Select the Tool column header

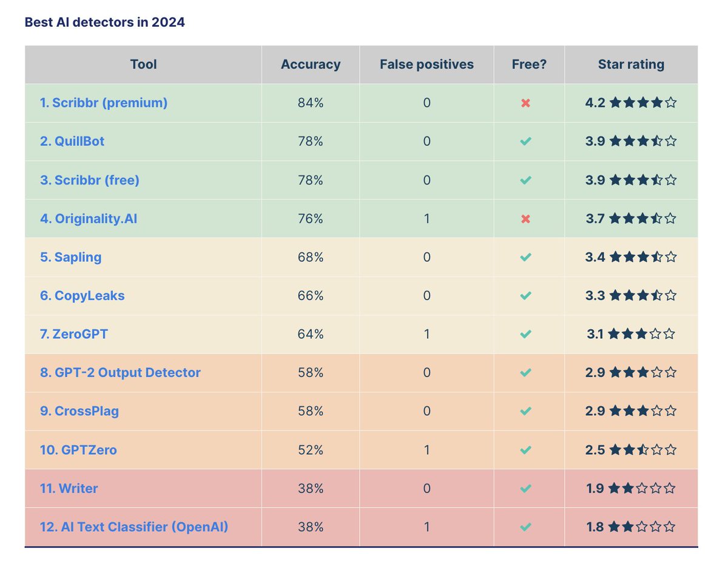143,64
